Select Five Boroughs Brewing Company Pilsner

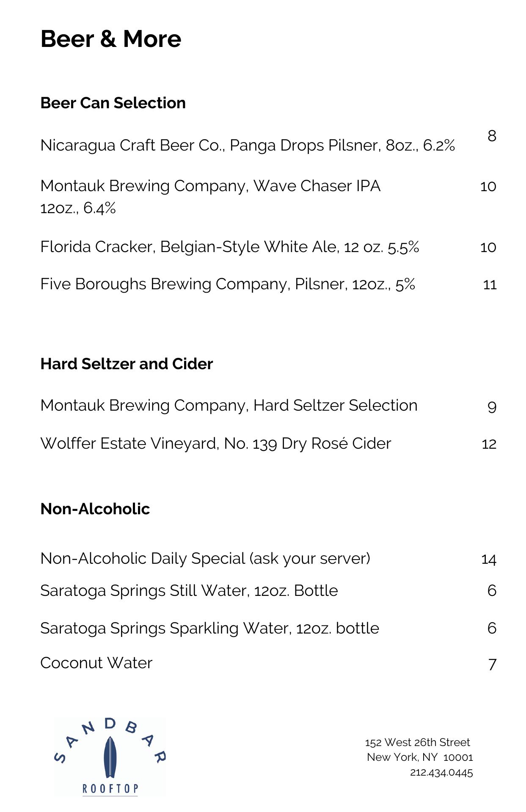(x=228, y=284)
